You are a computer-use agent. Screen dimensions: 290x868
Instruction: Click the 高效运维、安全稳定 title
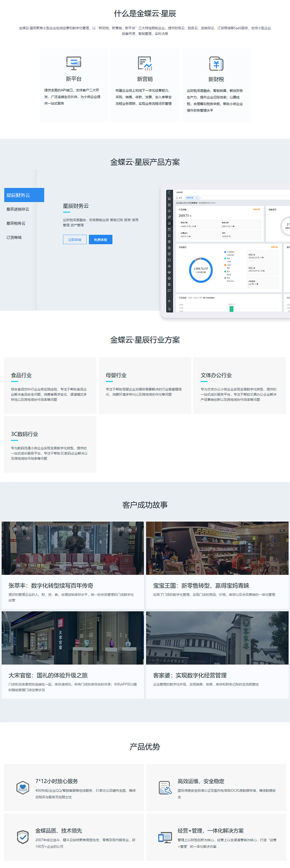201,781
